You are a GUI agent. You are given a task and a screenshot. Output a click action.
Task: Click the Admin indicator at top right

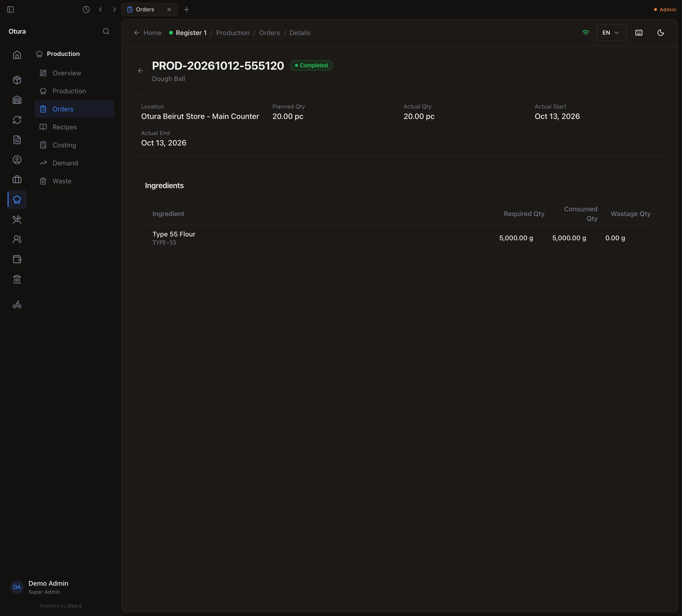click(665, 9)
